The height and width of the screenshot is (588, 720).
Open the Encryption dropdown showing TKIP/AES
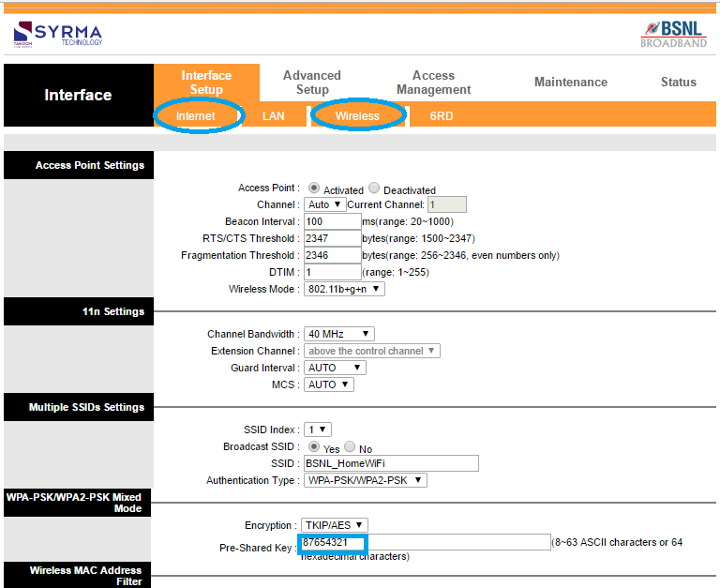tap(335, 525)
